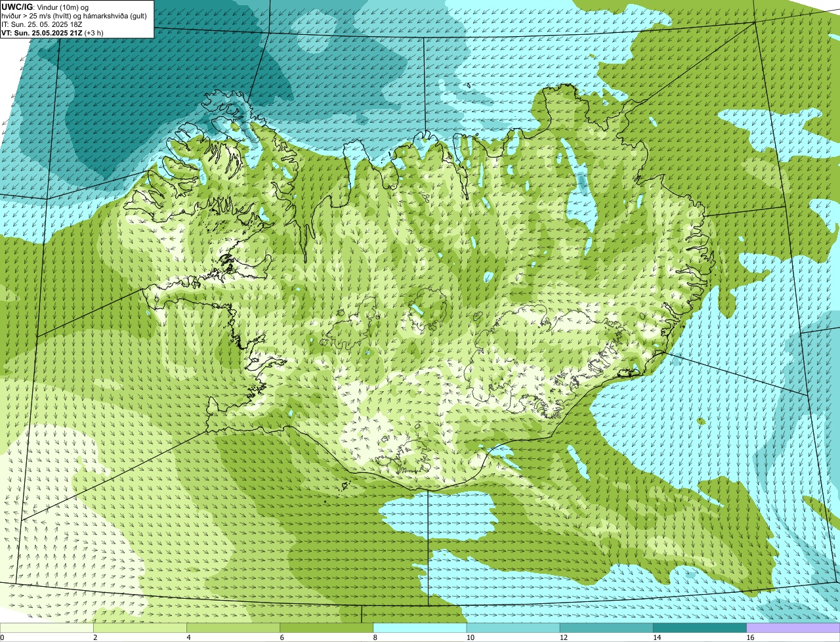The height and width of the screenshot is (642, 840).
Task: Click the legend scale label '16'
Action: coord(749,637)
